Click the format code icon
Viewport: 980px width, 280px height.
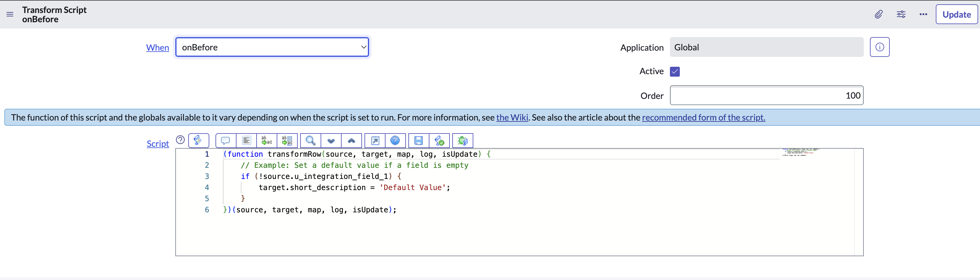pyautogui.click(x=246, y=141)
